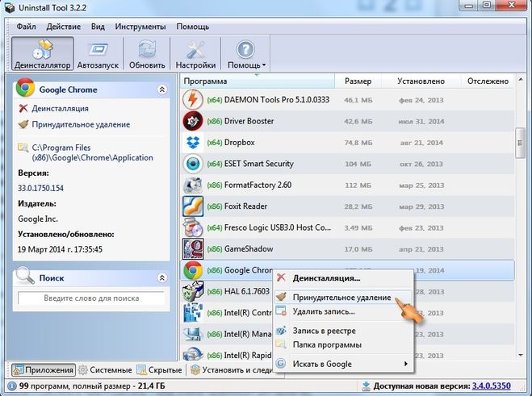This screenshot has height=396, width=532.
Task: Select the Driver Booster icon
Action: (193, 121)
